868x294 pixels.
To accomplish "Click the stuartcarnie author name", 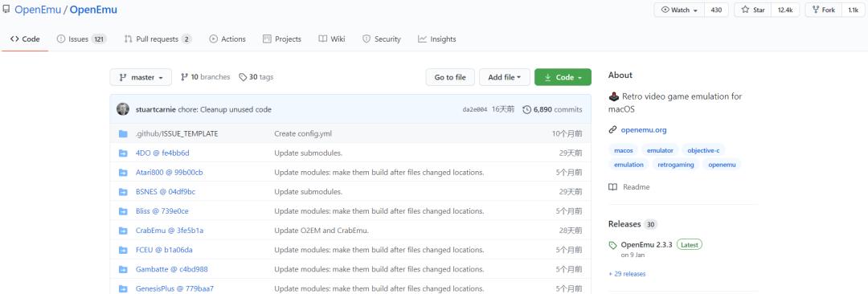I will tap(156, 109).
